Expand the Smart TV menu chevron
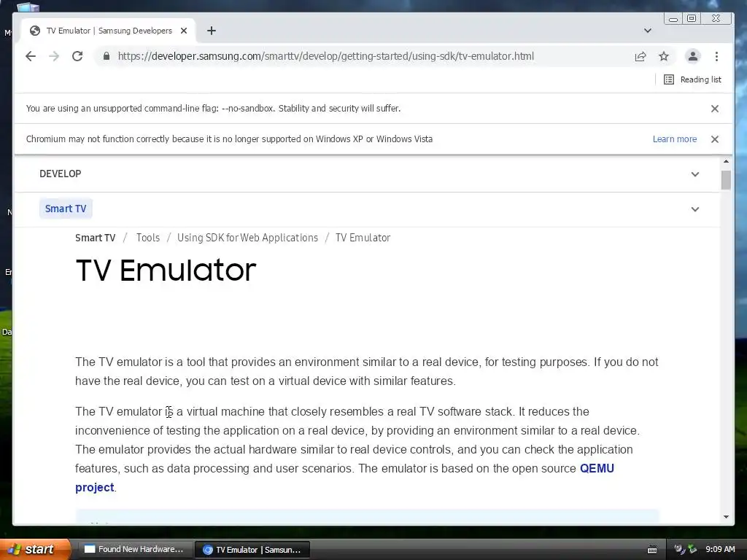This screenshot has height=560, width=747. point(695,209)
